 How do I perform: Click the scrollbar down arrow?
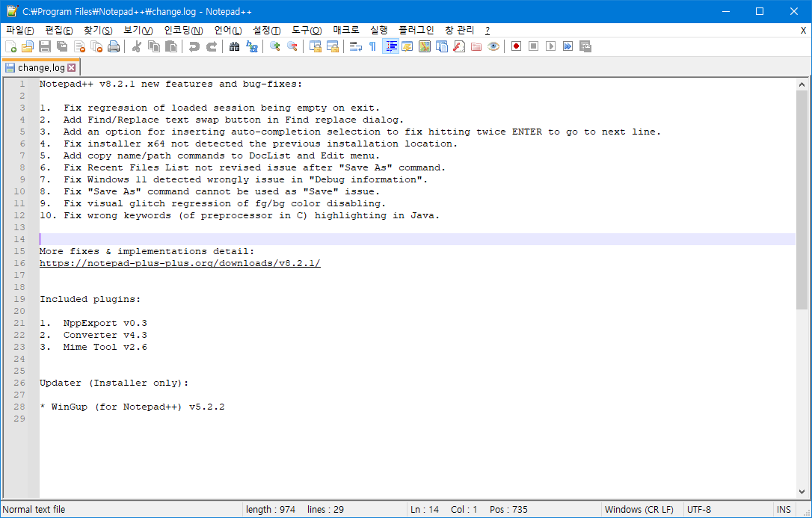802,492
